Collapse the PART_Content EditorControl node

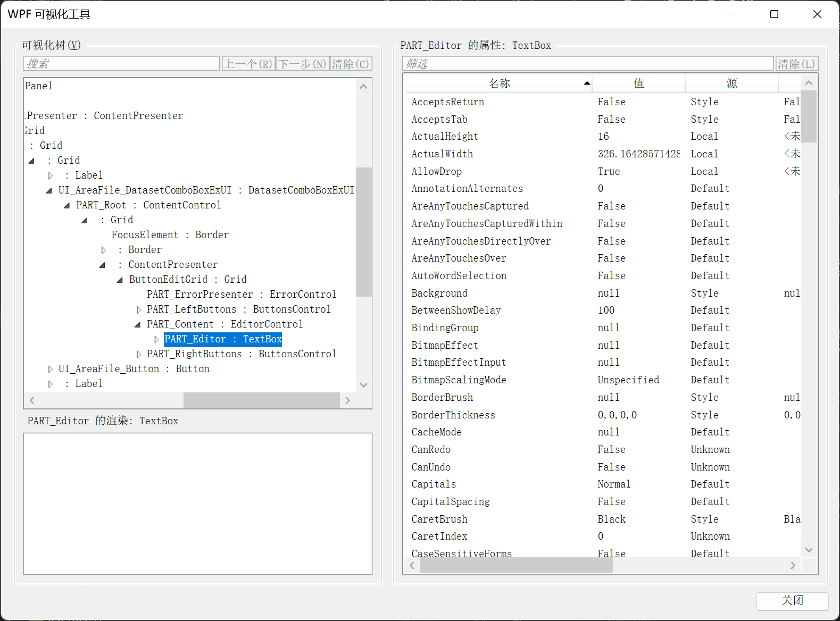(138, 324)
